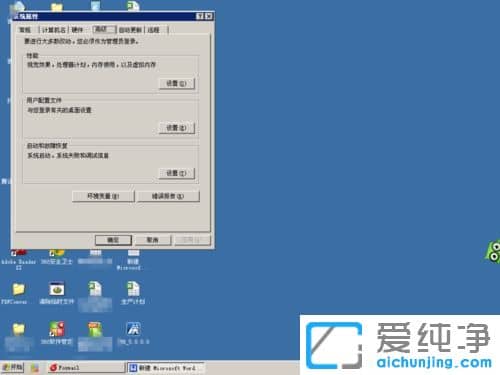The width and height of the screenshot is (500, 375).
Task: Open the Start menu button
Action: coord(13,368)
